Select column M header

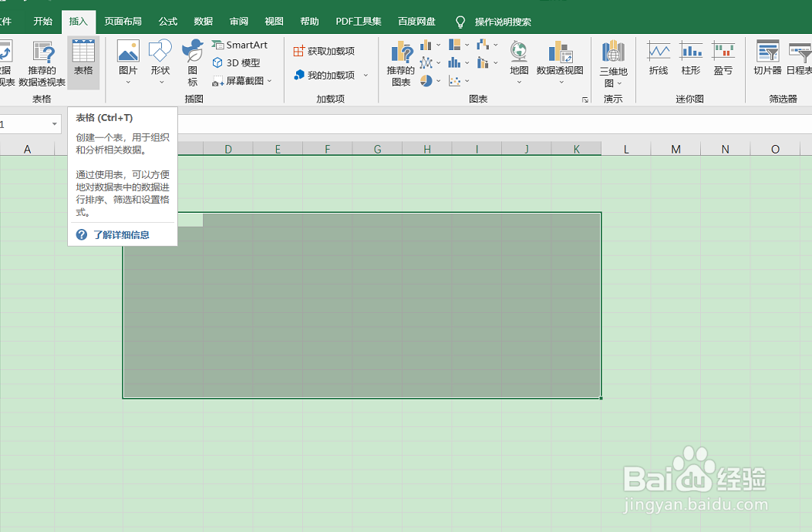(x=676, y=149)
